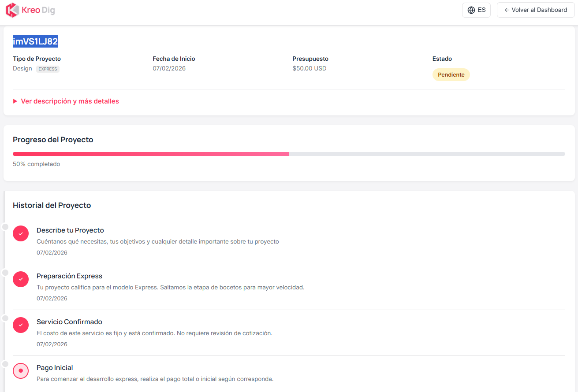Click the Preparación Express checkmark icon
This screenshot has height=392, width=578.
tap(21, 279)
